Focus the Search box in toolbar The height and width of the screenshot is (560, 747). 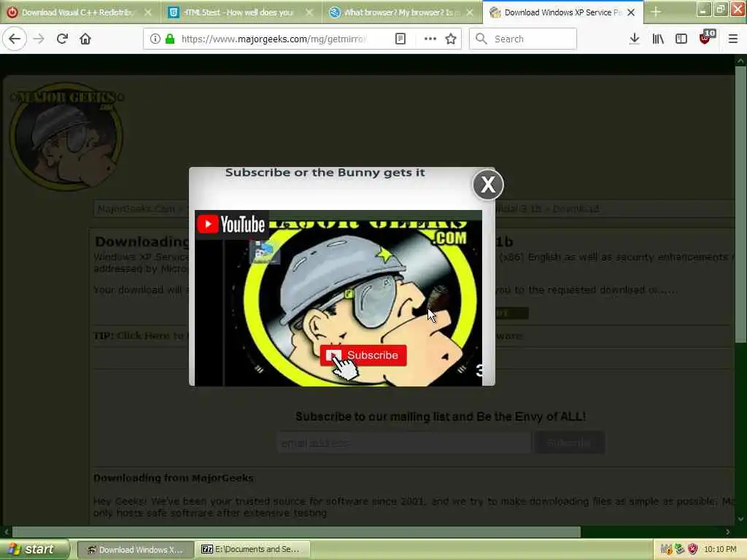(523, 39)
